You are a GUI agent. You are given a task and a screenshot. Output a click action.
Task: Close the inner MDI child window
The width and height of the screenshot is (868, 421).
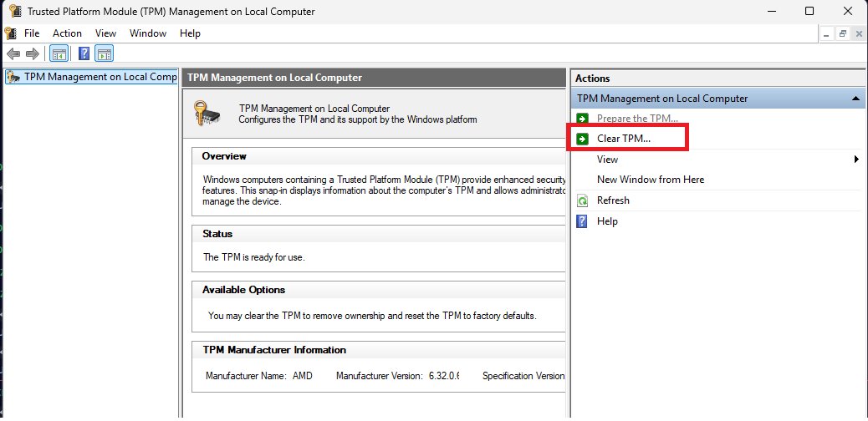coord(859,33)
